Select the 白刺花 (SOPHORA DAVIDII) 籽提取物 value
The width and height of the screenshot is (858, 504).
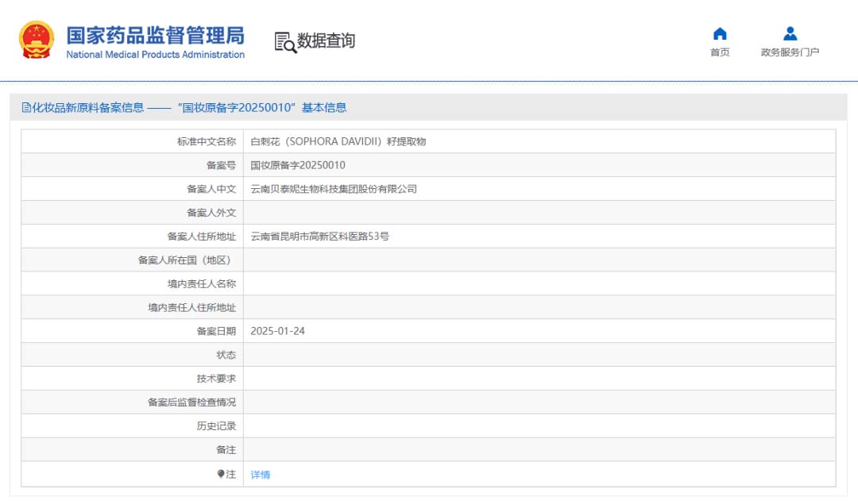[x=338, y=141]
